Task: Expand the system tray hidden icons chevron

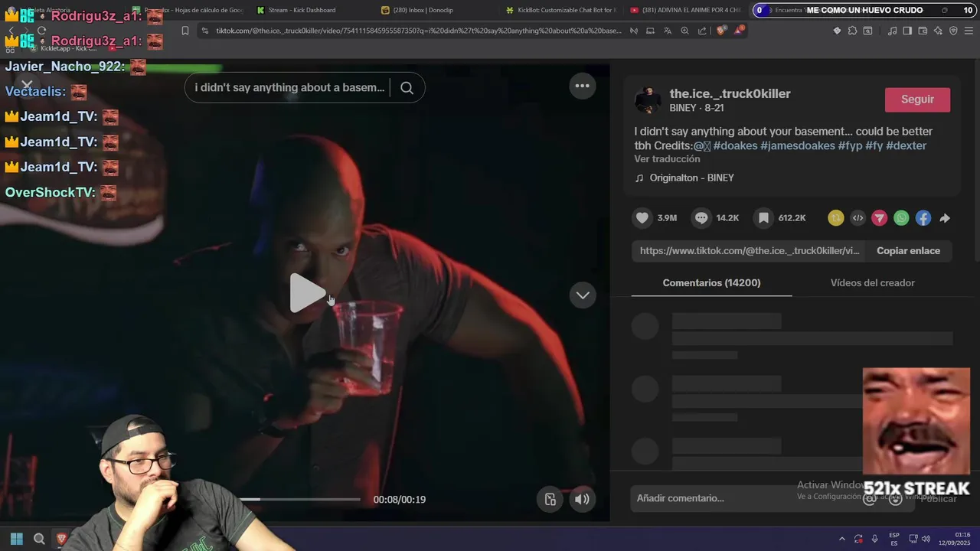Action: 842,539
